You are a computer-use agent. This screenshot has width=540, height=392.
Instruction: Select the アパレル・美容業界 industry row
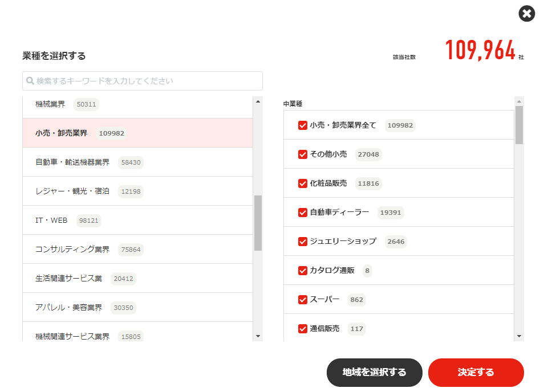tap(138, 307)
